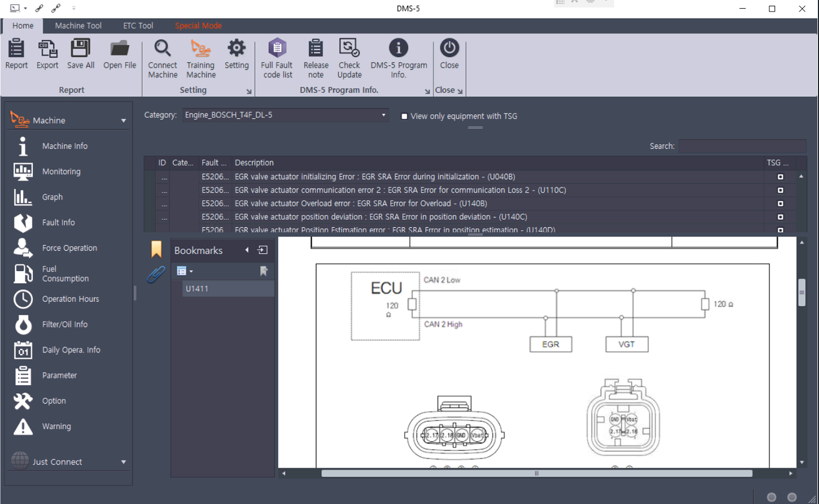Open Option in sidebar

54,401
